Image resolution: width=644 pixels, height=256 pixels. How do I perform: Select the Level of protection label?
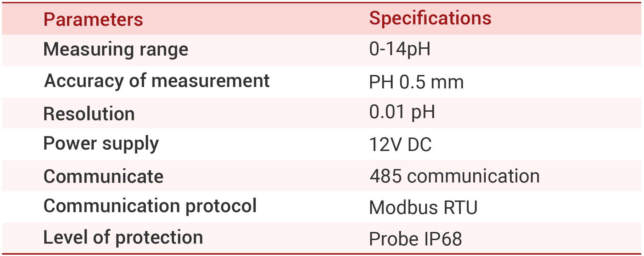(123, 238)
